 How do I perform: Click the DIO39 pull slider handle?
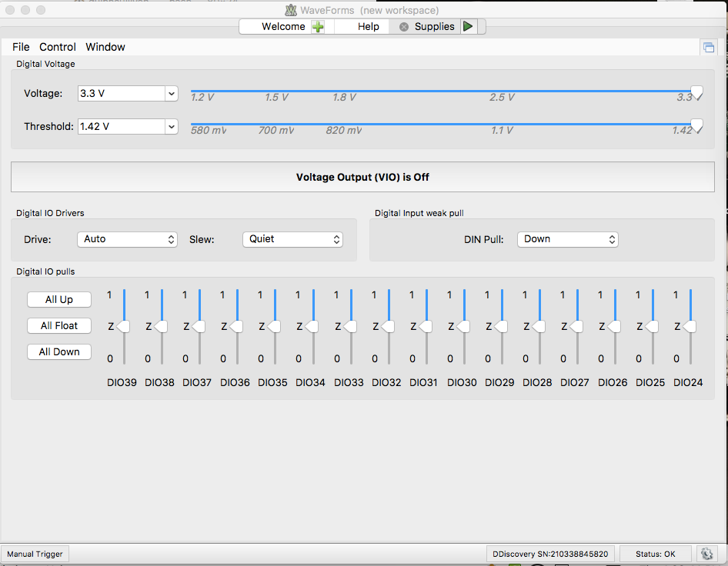tap(123, 327)
